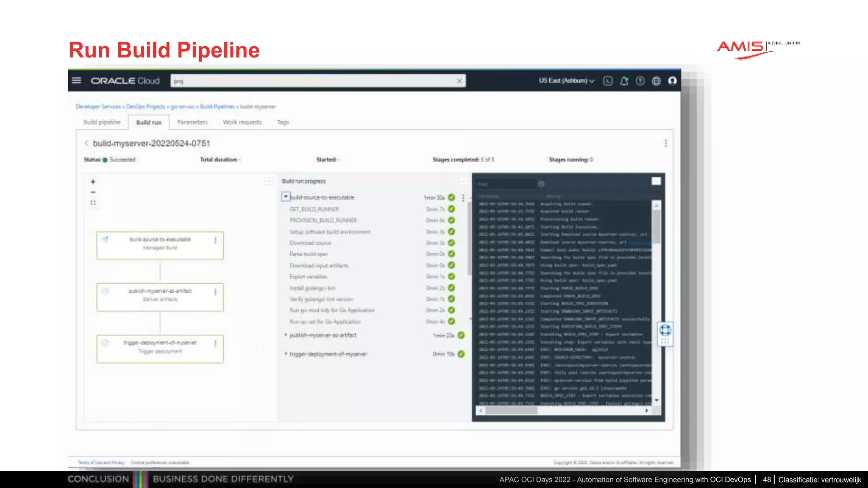Follow the Developer Services breadcrumb link
The height and width of the screenshot is (488, 868).
coord(98,106)
